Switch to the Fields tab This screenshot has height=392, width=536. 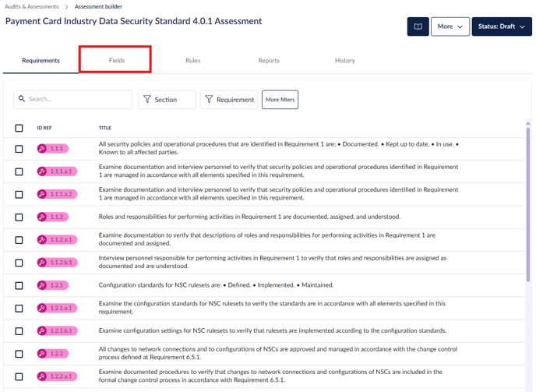[x=116, y=60]
